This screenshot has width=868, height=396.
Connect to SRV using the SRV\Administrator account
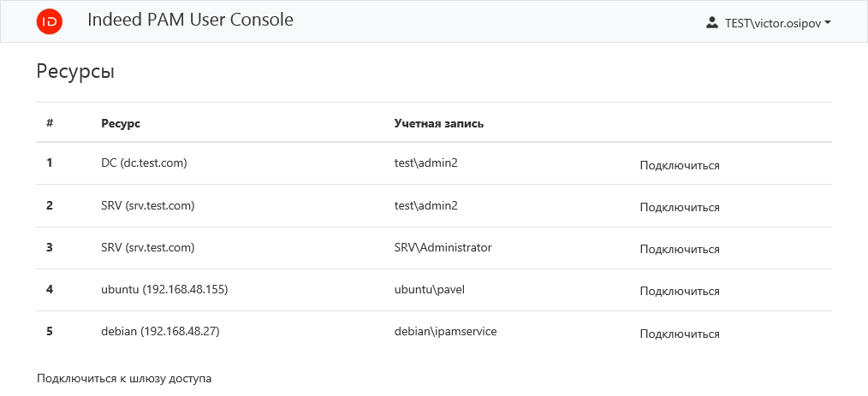pos(679,250)
